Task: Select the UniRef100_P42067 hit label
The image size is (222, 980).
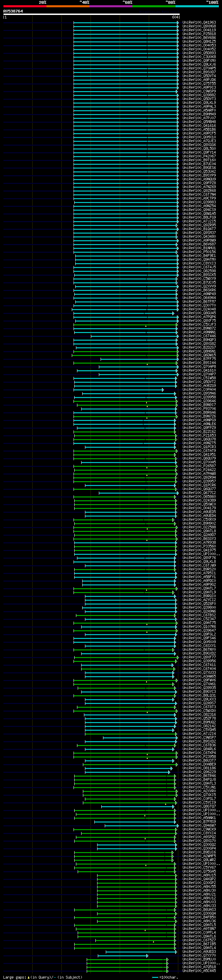Action: [199, 156]
